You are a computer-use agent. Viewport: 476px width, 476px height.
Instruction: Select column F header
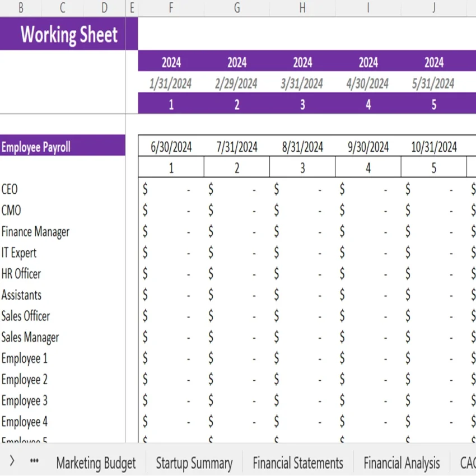[x=170, y=8]
